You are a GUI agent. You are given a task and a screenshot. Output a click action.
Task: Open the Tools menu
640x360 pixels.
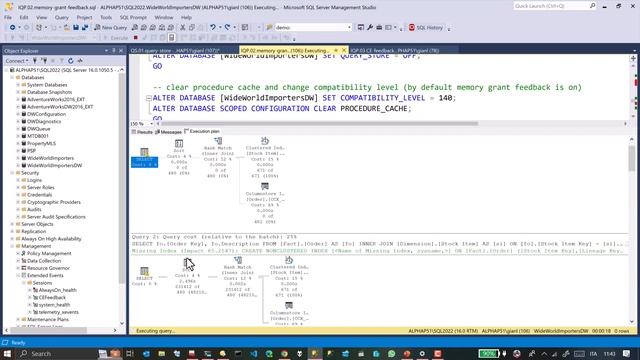click(x=106, y=18)
